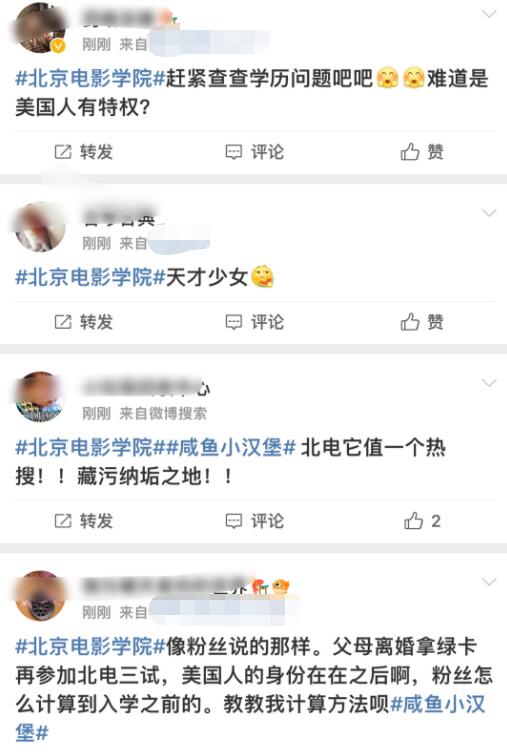The image size is (507, 756).
Task: Like the post with 2 likes
Action: [422, 521]
